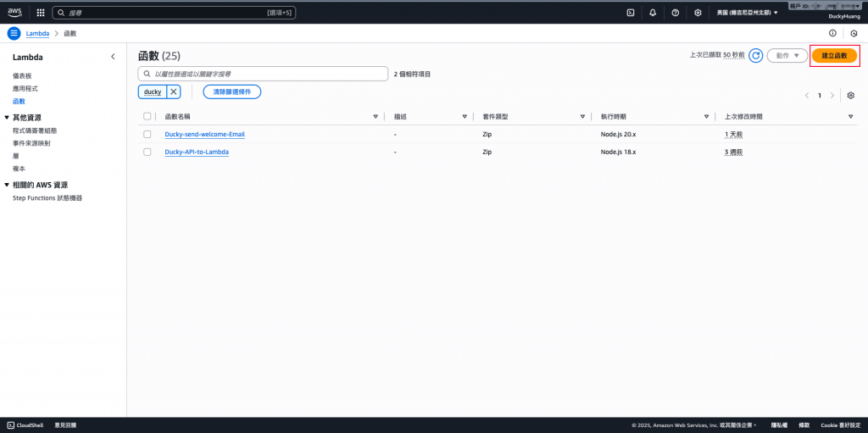
Task: Open Cookie 喜好設定 in footer
Action: point(841,425)
